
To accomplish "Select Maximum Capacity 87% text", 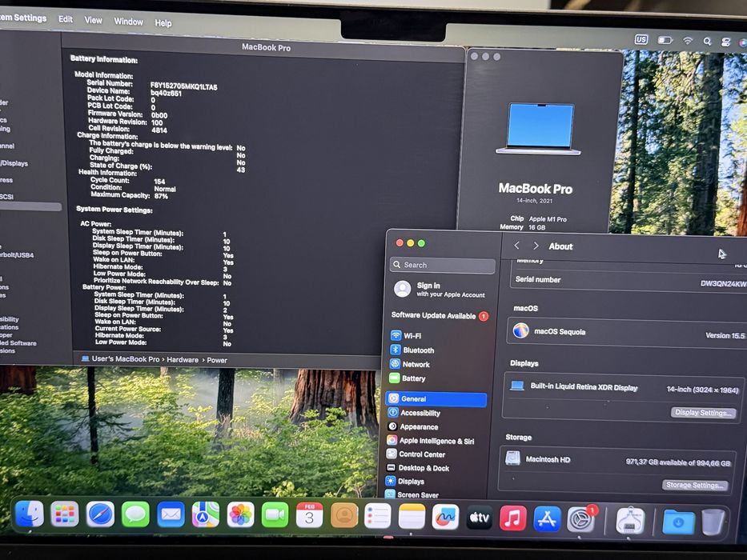I will pos(130,195).
